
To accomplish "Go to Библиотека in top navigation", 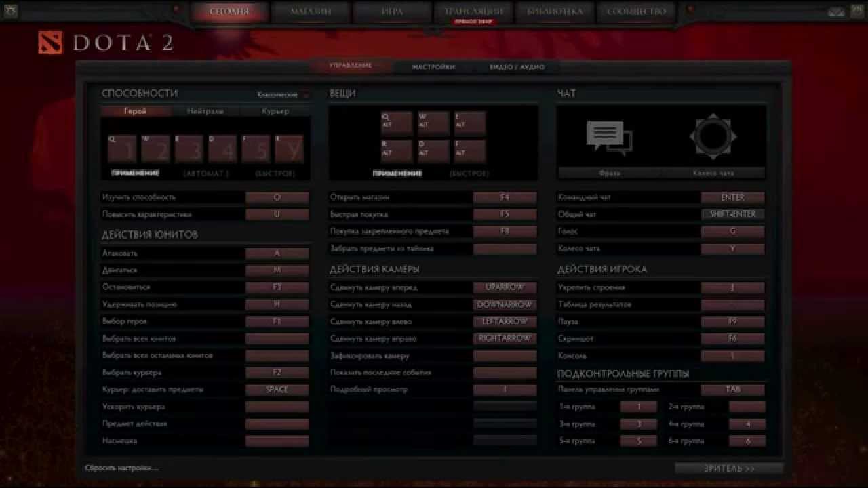I will tap(555, 12).
